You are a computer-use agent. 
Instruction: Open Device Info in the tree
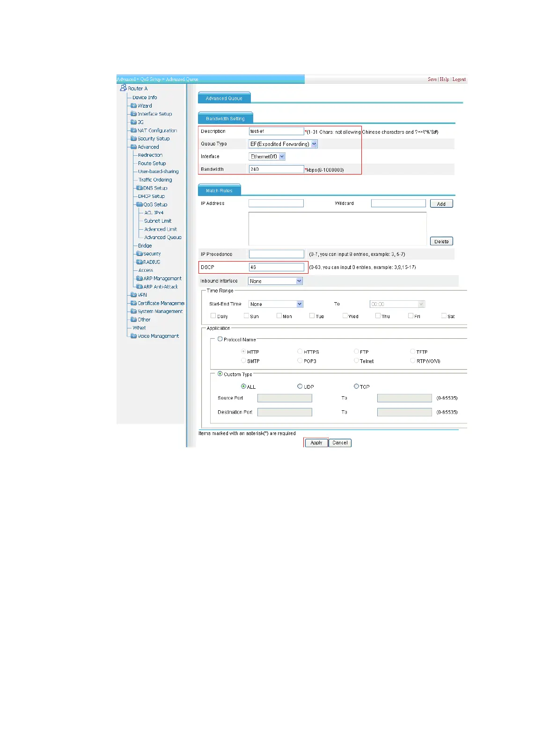[x=145, y=97]
